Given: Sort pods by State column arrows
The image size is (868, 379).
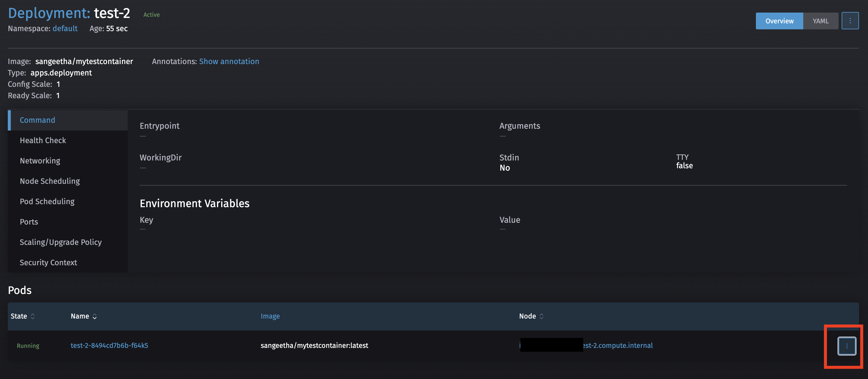Looking at the screenshot, I should click(33, 316).
